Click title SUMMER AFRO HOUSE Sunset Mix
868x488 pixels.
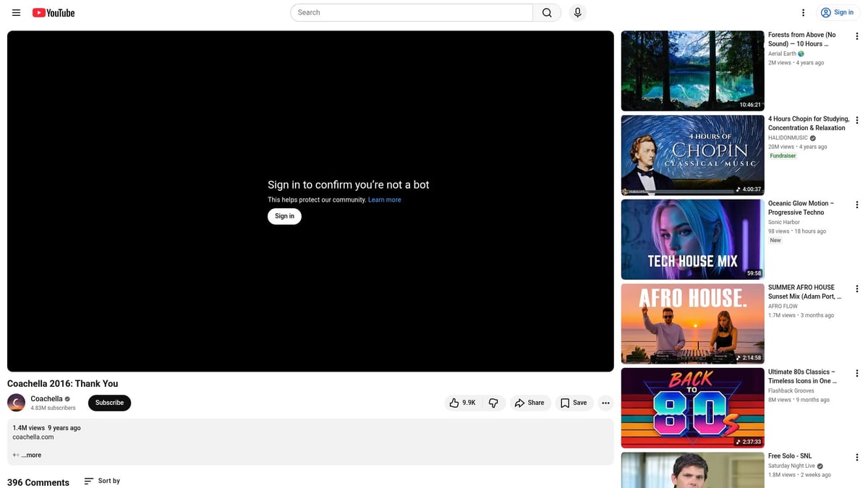pyautogui.click(x=804, y=291)
